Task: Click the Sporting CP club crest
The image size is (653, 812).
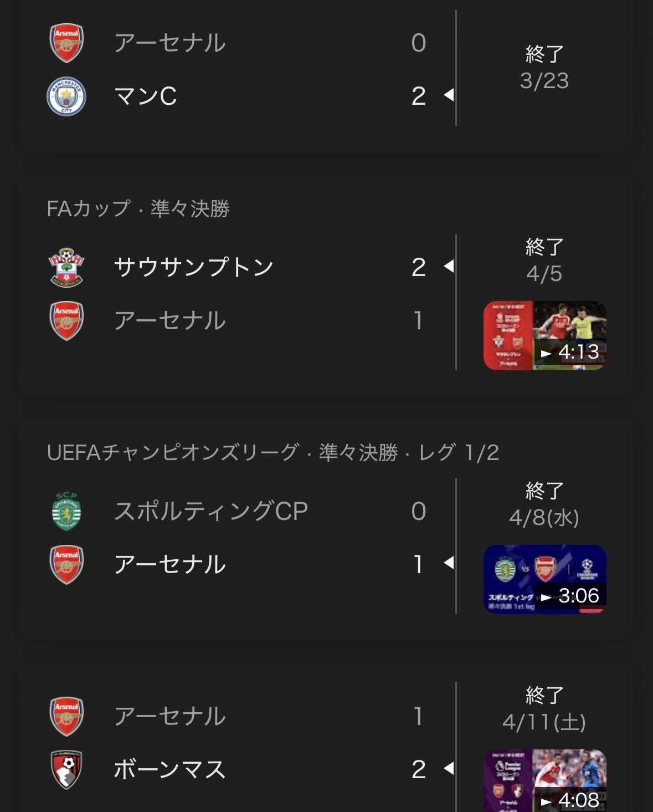Action: click(x=66, y=511)
